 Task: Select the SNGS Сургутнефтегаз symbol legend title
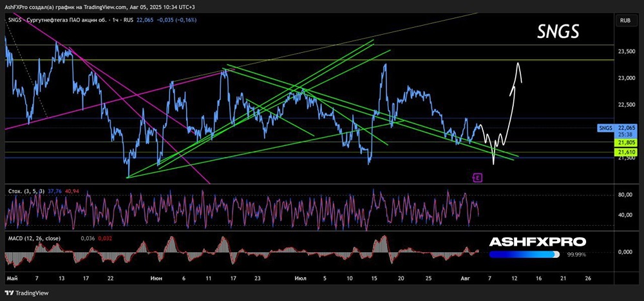pyautogui.click(x=57, y=19)
